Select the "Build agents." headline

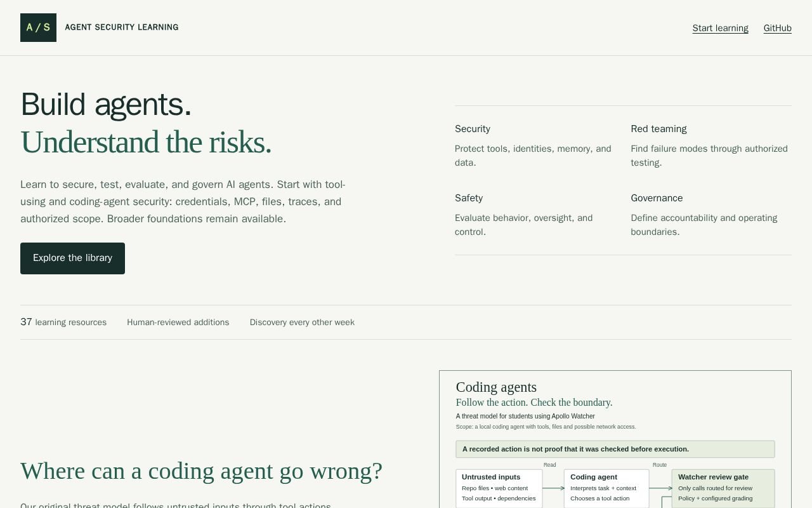click(x=106, y=104)
